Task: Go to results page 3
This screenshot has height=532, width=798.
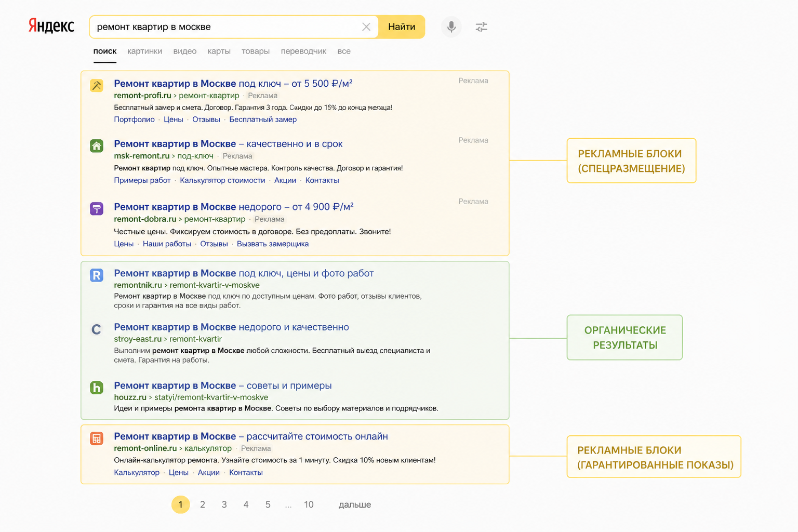Action: (x=224, y=504)
